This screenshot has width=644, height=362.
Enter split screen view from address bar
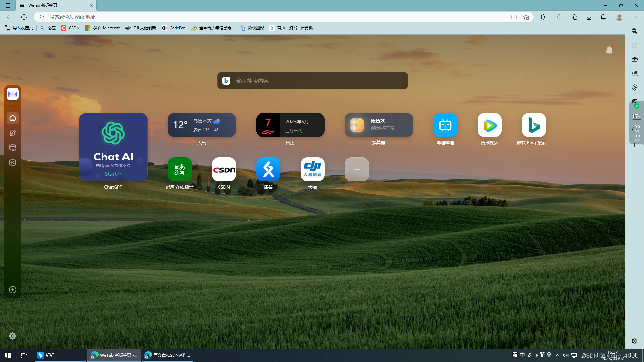514,17
